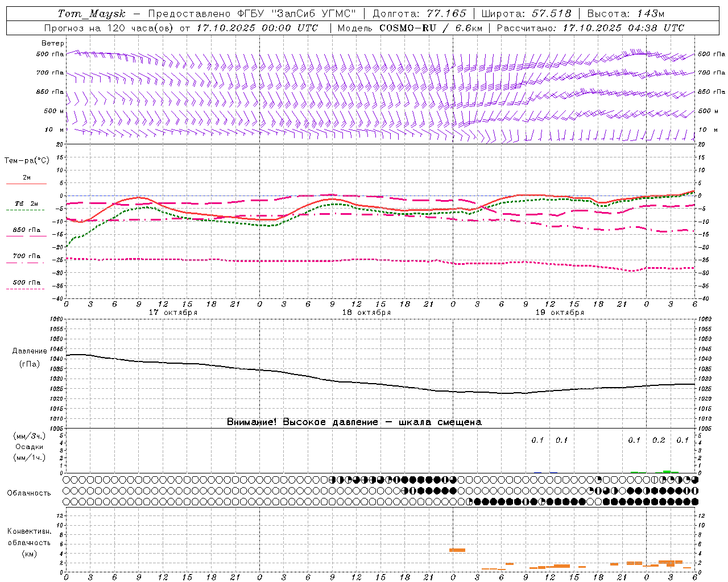This screenshot has height=582, width=728.
Task: Click the (мм/1ч.) precipitation unit label
Action: pos(30,457)
